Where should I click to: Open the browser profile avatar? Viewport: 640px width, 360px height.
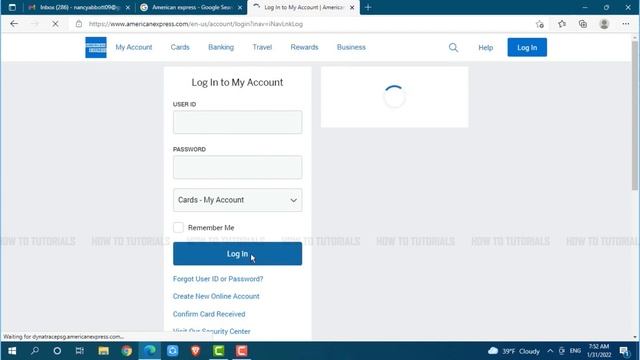pyautogui.click(x=604, y=24)
